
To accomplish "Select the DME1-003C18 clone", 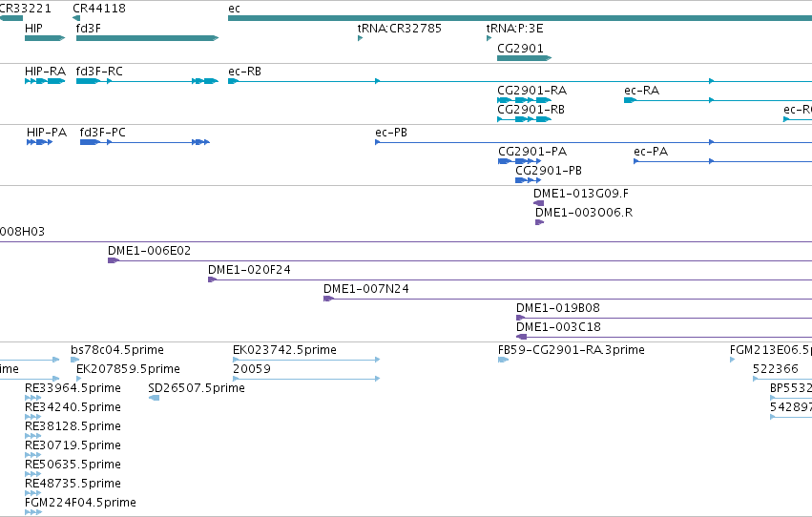I will pyautogui.click(x=664, y=338).
